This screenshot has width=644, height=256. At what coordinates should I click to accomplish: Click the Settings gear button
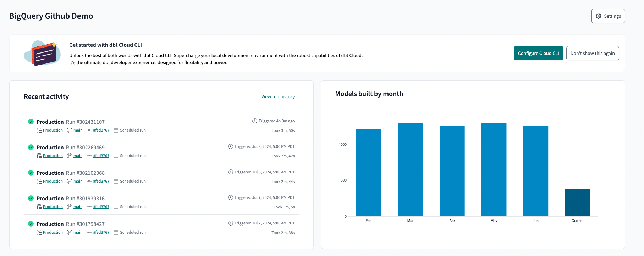pyautogui.click(x=608, y=16)
